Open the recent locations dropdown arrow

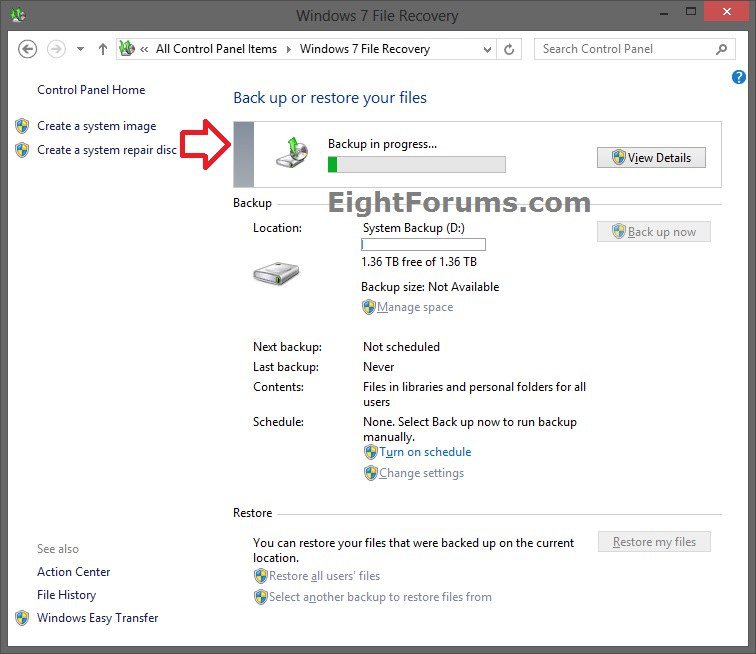(x=80, y=49)
